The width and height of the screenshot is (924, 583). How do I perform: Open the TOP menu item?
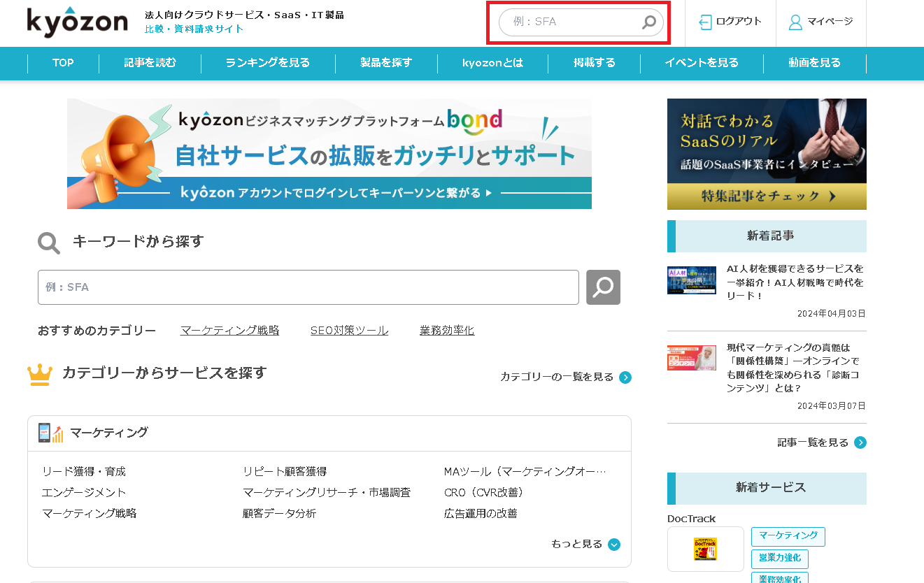pyautogui.click(x=63, y=63)
